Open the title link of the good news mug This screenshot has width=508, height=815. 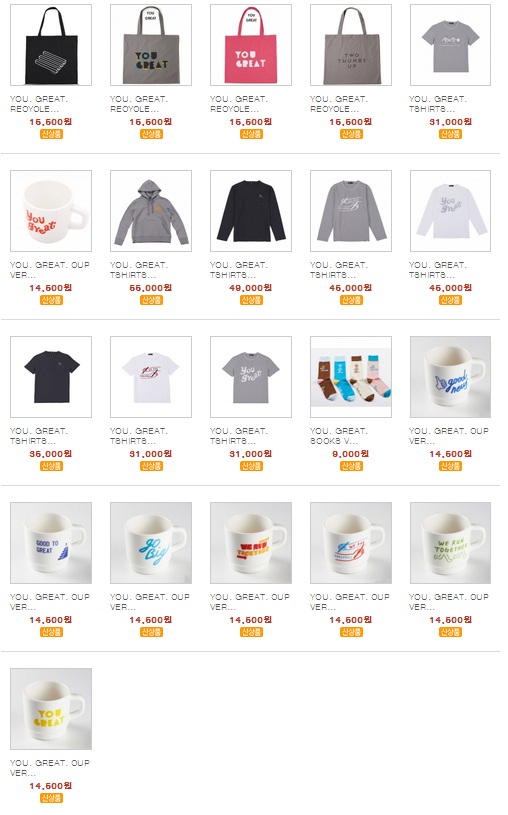click(x=449, y=436)
